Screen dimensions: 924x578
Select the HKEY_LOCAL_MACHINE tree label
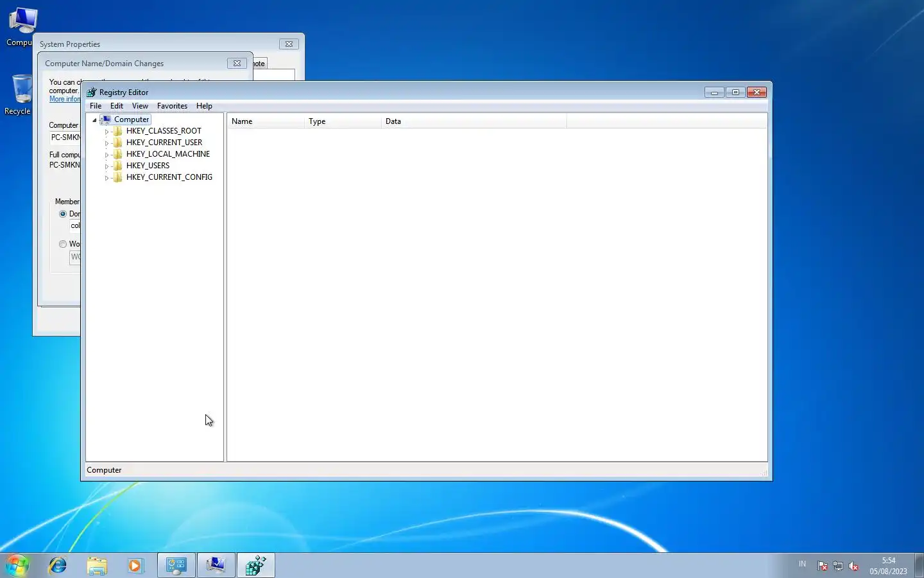pos(168,154)
